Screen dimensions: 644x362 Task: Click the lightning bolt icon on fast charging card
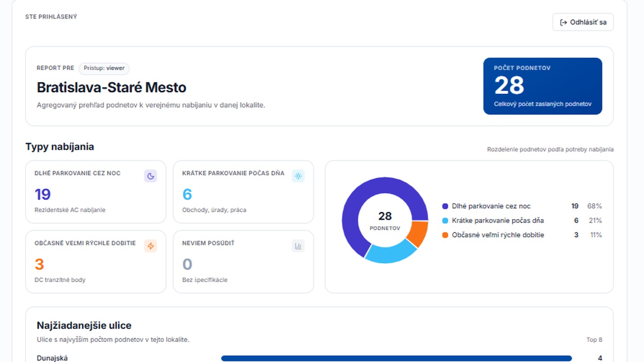pos(151,246)
